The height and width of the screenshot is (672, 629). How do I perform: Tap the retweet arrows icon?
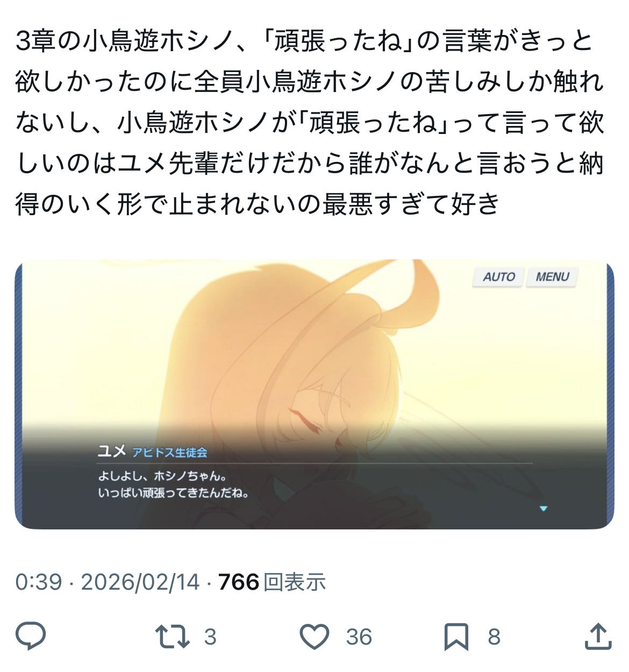(172, 636)
